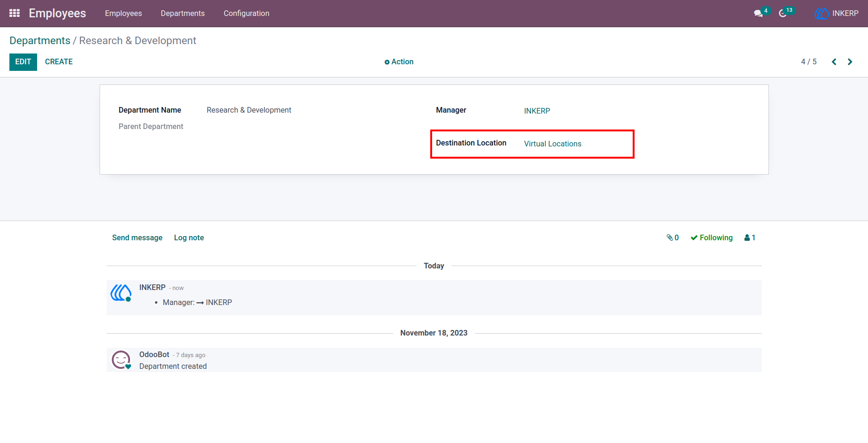Open the Configuration menu
Viewport: 868px width, 443px height.
click(247, 13)
